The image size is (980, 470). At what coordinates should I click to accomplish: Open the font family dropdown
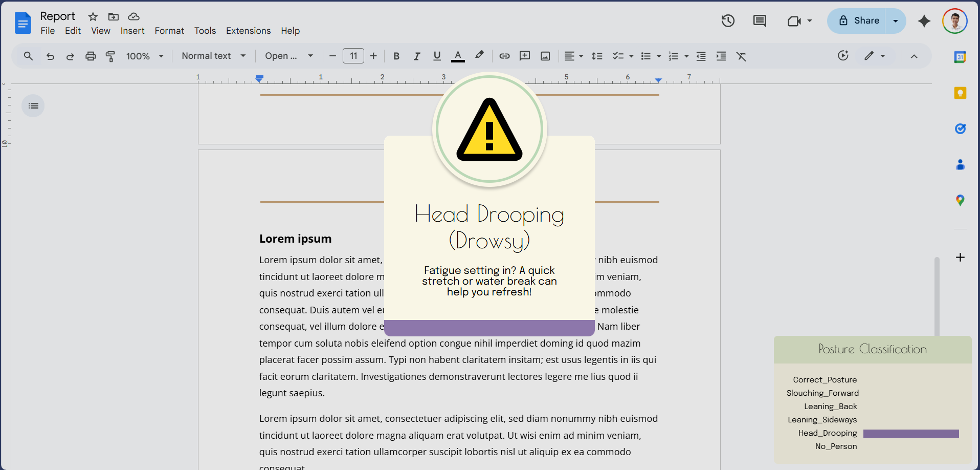point(289,56)
